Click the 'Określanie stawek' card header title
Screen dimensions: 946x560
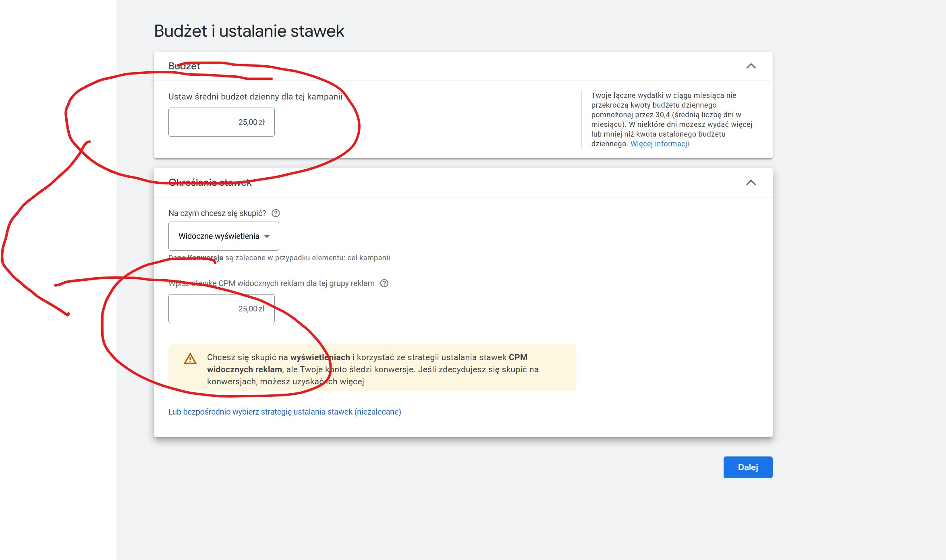[x=210, y=183]
